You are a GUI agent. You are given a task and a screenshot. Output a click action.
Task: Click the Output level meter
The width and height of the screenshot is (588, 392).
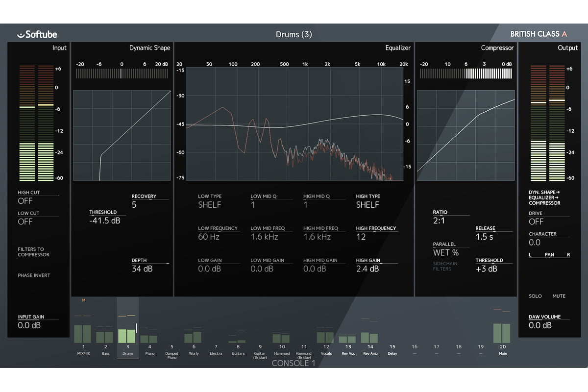tap(548, 122)
